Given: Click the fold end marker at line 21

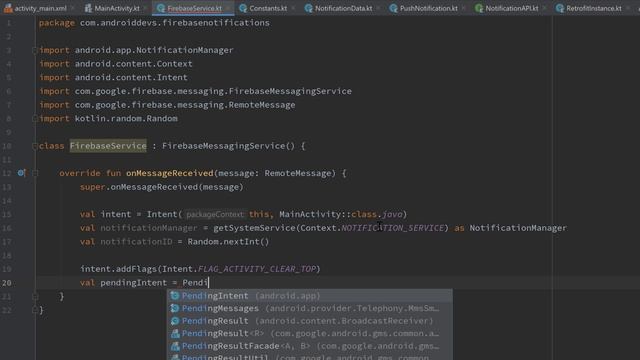Looking at the screenshot, I should (x=35, y=296).
